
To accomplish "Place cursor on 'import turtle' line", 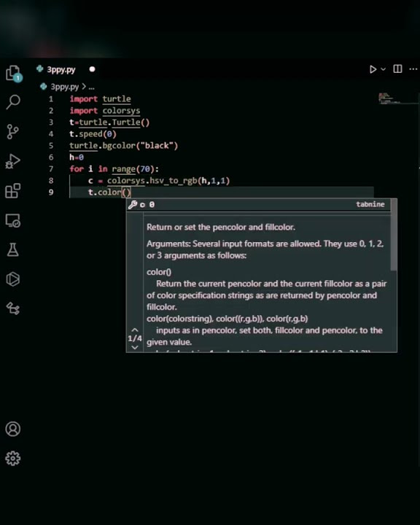I will tap(100, 98).
